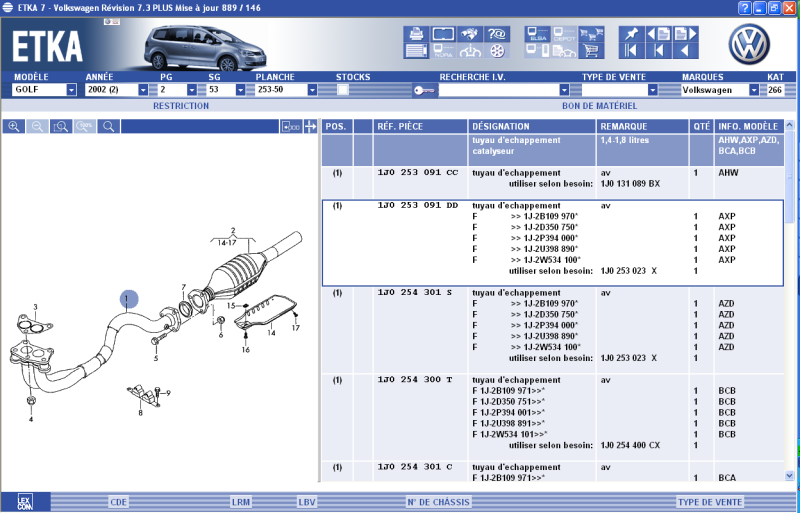Click the car info icon

[x=469, y=51]
